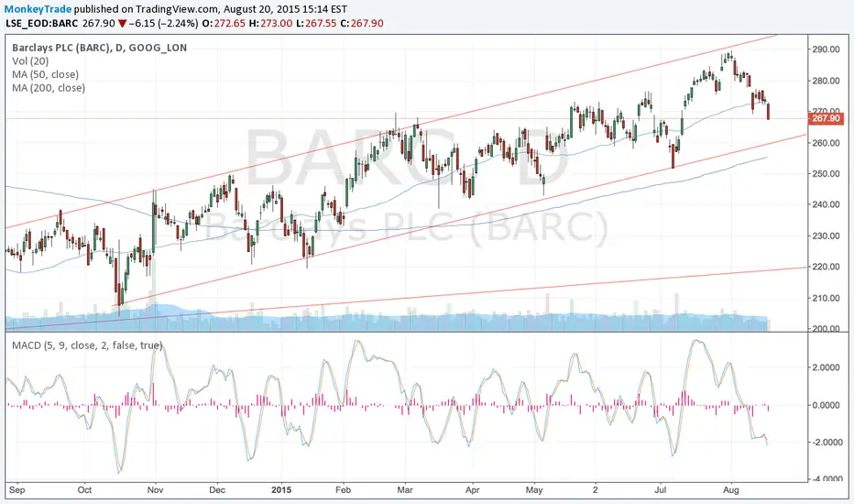This screenshot has height=504, width=854.
Task: Click the L:267.55 low price value
Action: [x=316, y=24]
